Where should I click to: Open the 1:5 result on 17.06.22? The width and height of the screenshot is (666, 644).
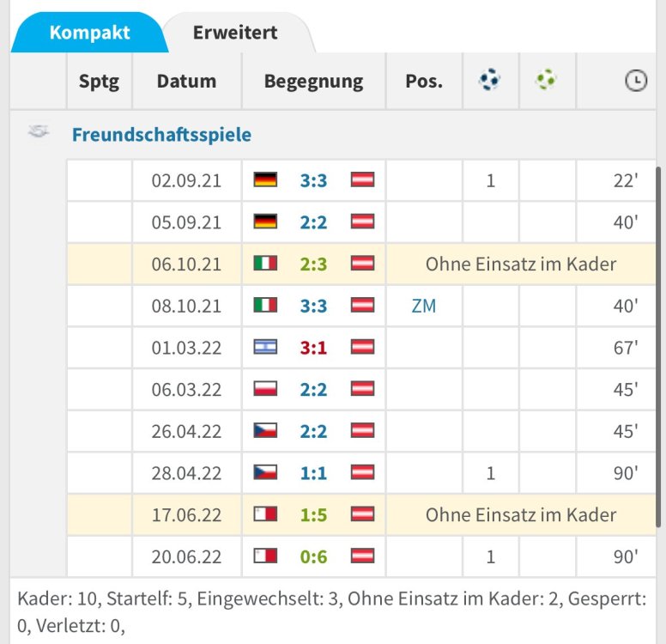coord(313,515)
